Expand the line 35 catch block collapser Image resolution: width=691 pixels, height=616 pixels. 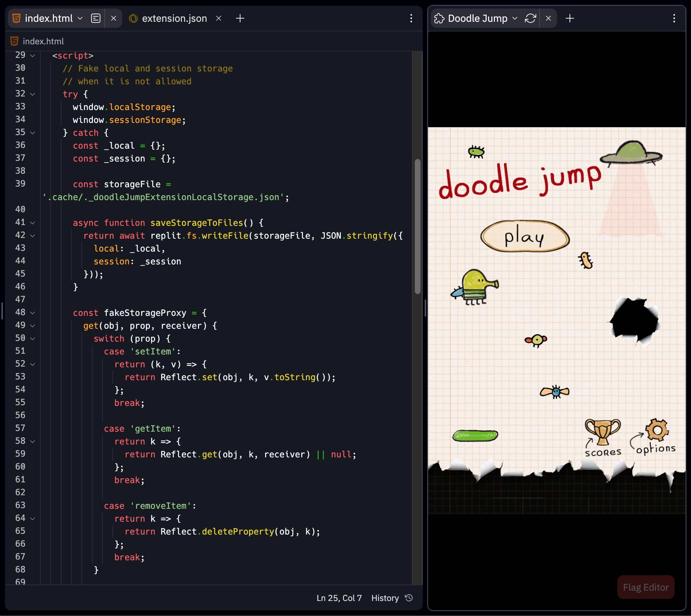pos(33,132)
